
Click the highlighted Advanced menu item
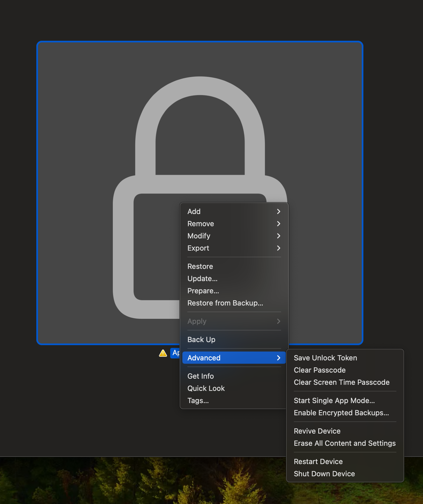pos(234,358)
